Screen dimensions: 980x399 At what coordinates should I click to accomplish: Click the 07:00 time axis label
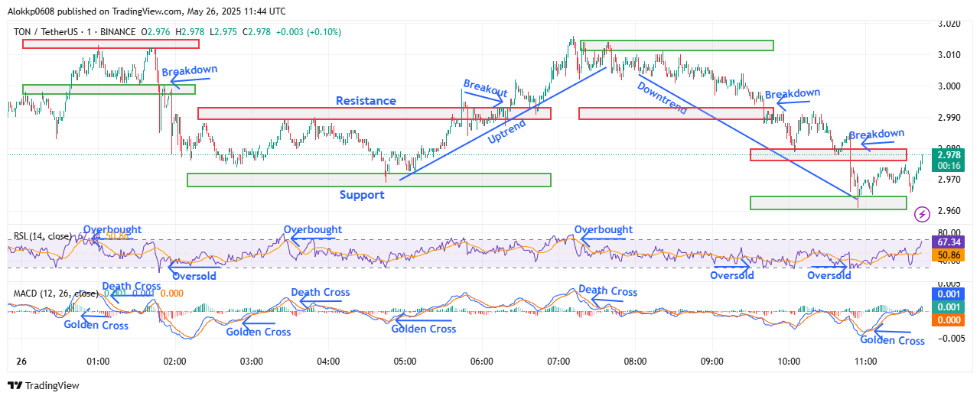(558, 362)
